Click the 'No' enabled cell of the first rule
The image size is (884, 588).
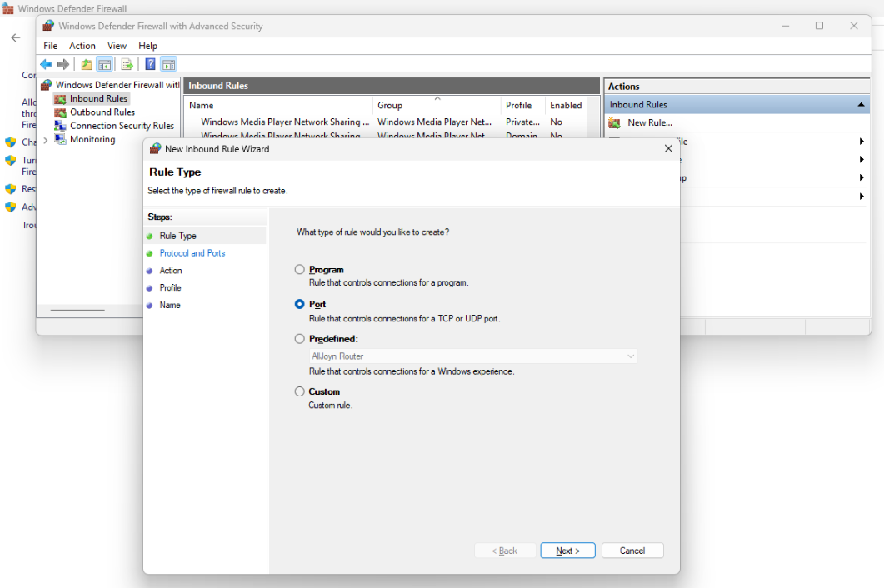tap(557, 122)
